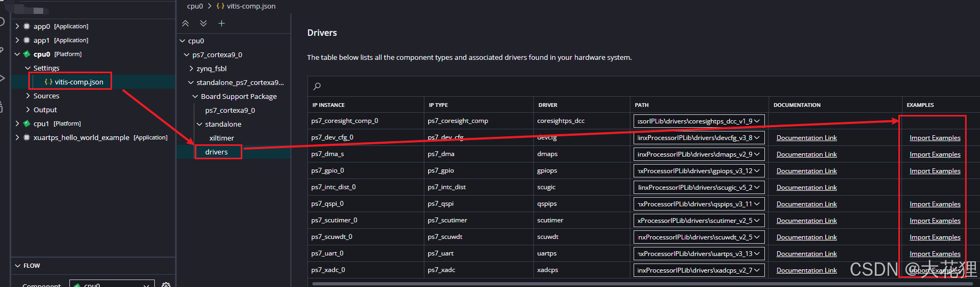This screenshot has width=980, height=287.
Task: Import Examples for the dmaps driver
Action: point(935,154)
